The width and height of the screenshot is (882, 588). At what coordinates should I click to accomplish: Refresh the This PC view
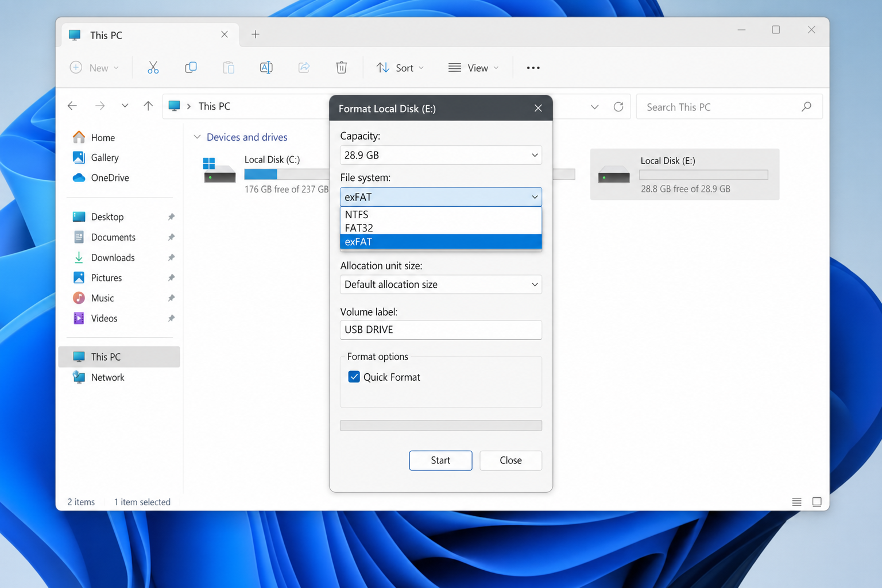pyautogui.click(x=618, y=107)
